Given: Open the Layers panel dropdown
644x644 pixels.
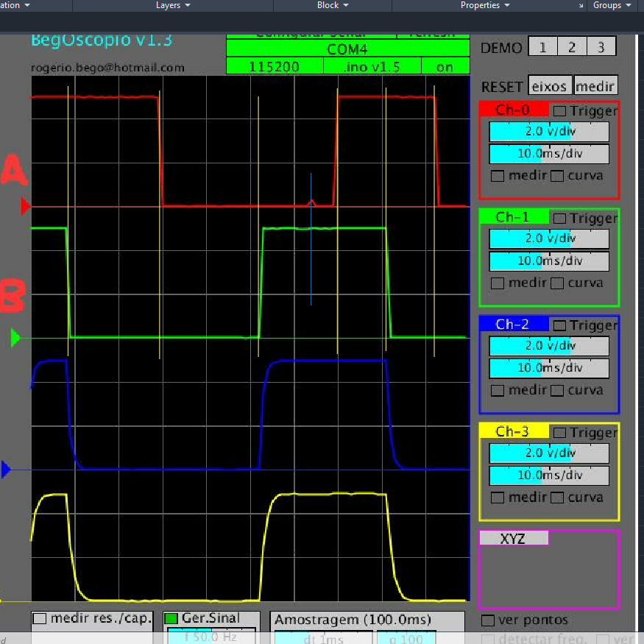Looking at the screenshot, I should point(173,5).
